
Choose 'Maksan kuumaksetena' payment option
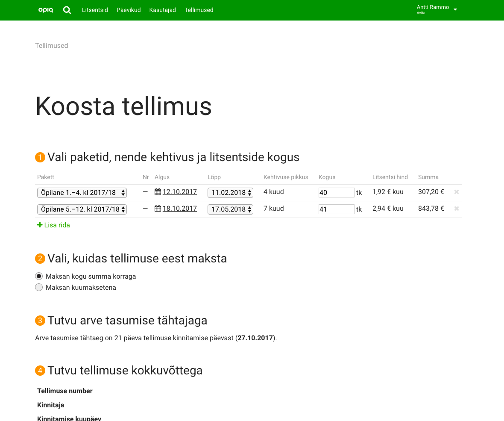39,287
